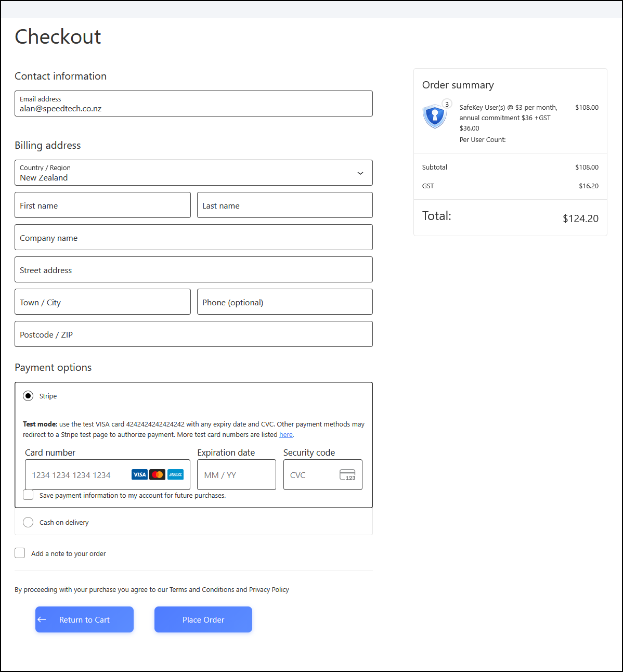This screenshot has width=623, height=672.
Task: Tick the Add a note checkbox
Action: 20,553
